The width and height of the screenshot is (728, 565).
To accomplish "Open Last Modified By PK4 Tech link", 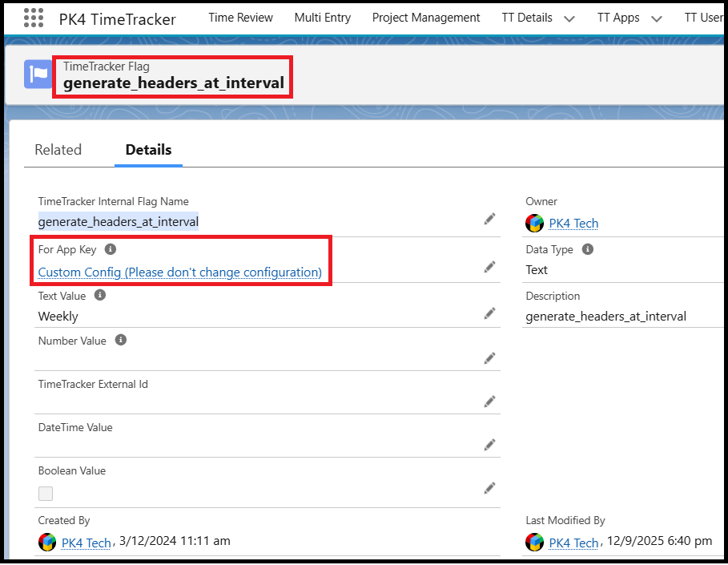I will pyautogui.click(x=573, y=543).
